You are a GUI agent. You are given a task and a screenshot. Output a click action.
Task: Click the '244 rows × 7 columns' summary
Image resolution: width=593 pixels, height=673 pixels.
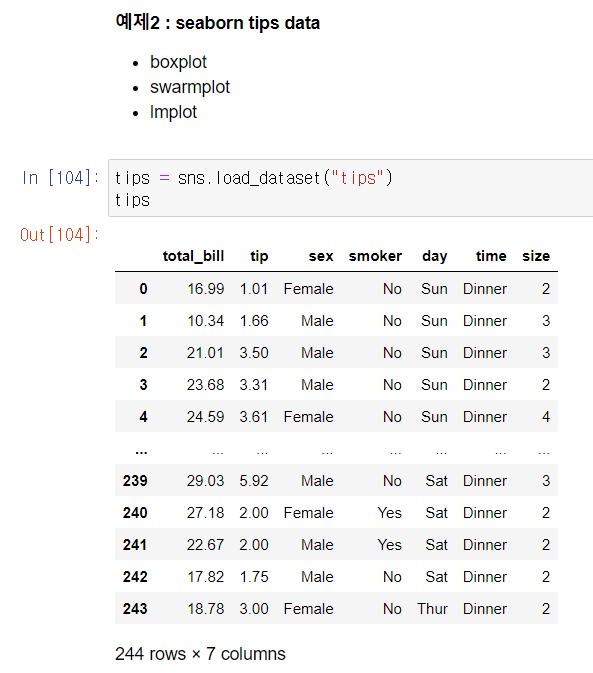(x=200, y=654)
